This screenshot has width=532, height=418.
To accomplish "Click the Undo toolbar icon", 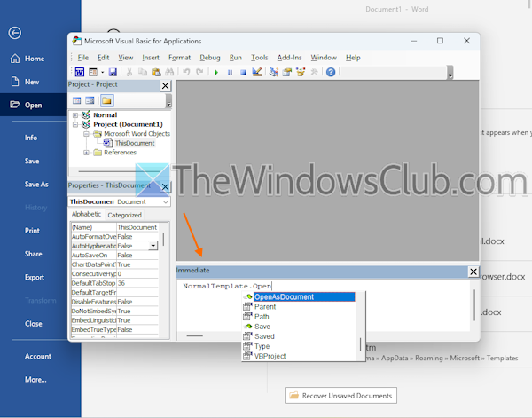I will [x=186, y=72].
